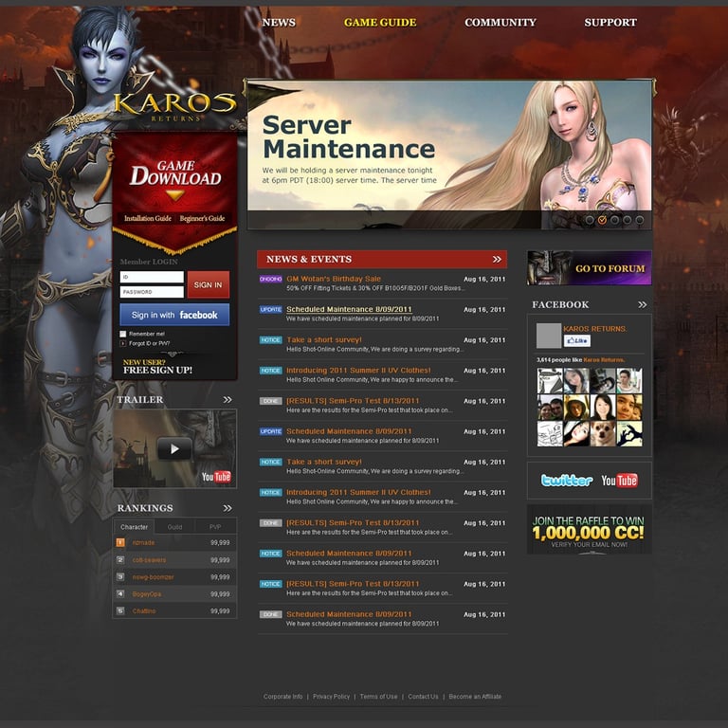This screenshot has width=728, height=728.
Task: Open Become an Affiliate footer link
Action: coord(475,697)
